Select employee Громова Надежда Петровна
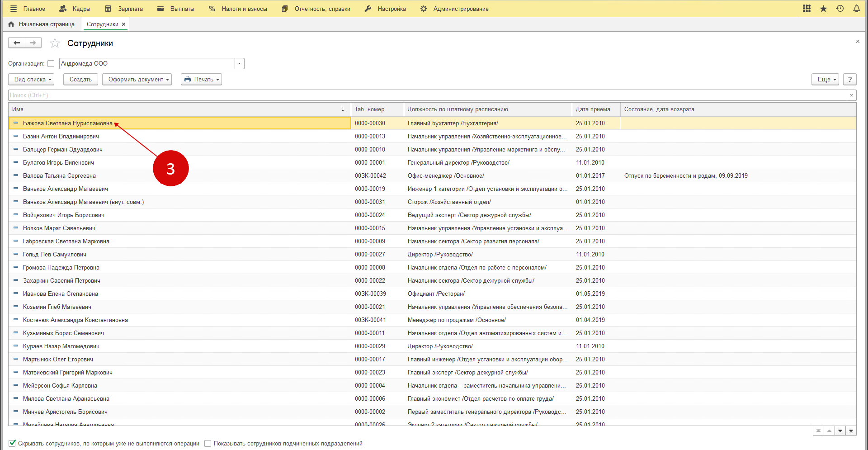This screenshot has width=868, height=450. tap(61, 267)
